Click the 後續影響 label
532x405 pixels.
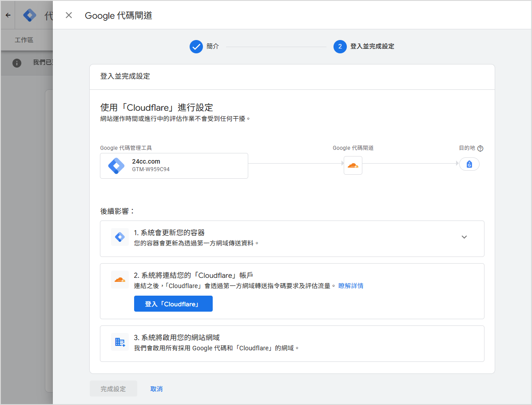click(x=117, y=211)
